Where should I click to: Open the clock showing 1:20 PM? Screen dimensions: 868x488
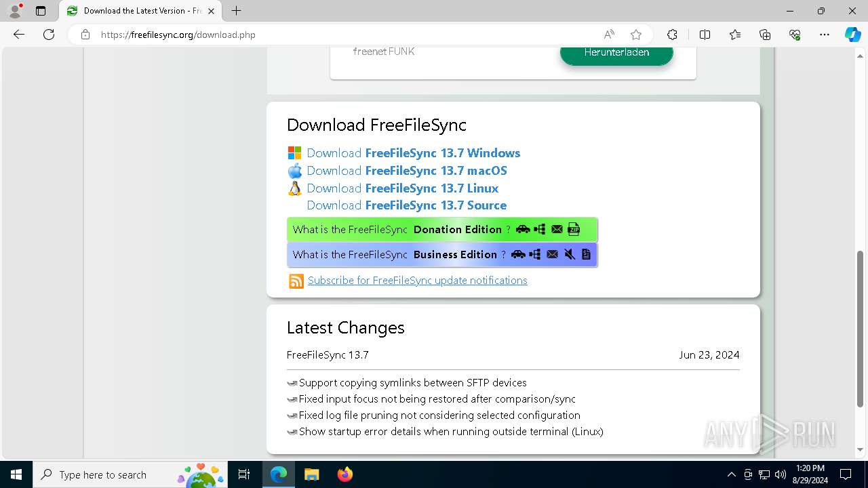[x=810, y=474]
